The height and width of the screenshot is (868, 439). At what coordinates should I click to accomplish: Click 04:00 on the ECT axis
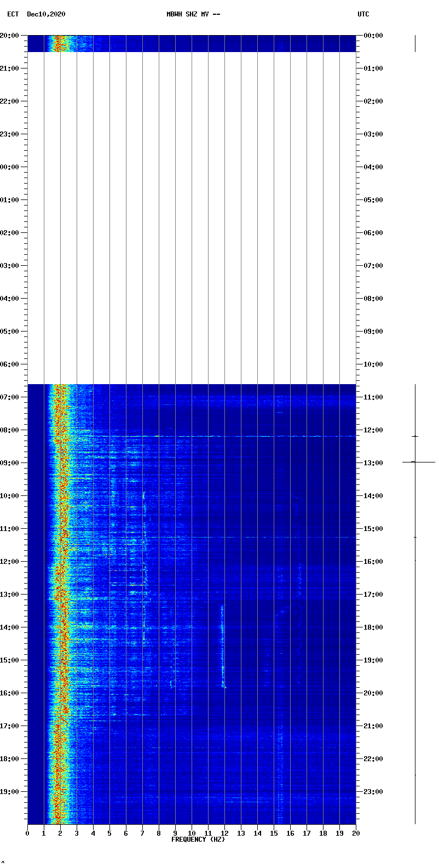[x=10, y=299]
